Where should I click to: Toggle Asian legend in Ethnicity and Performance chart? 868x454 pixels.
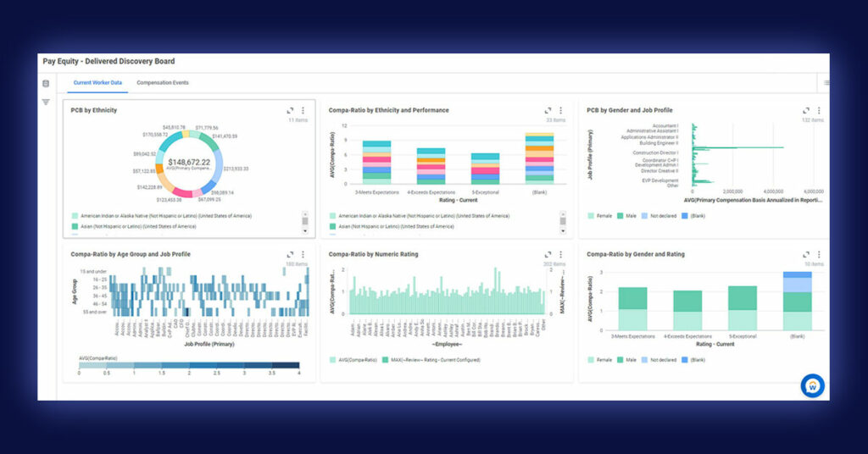tap(392, 227)
